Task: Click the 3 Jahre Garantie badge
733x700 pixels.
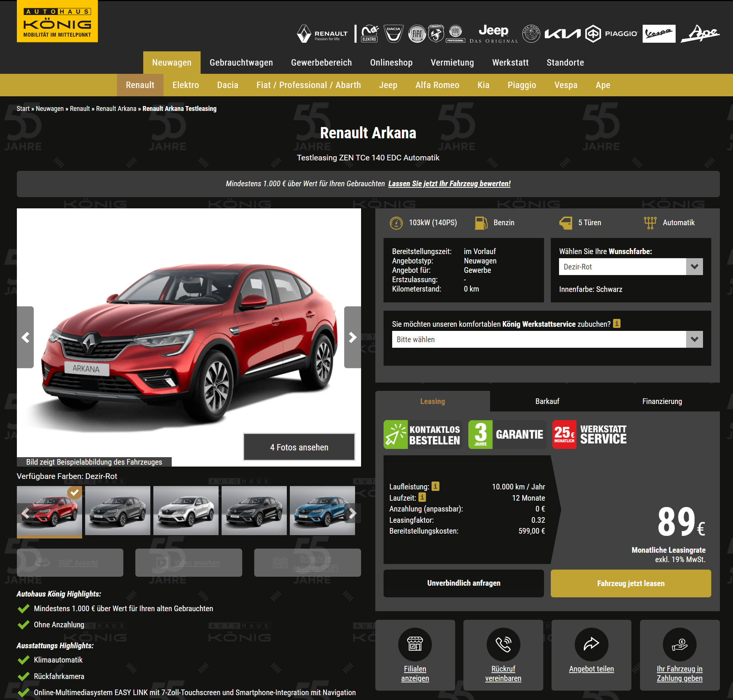Action: [507, 435]
